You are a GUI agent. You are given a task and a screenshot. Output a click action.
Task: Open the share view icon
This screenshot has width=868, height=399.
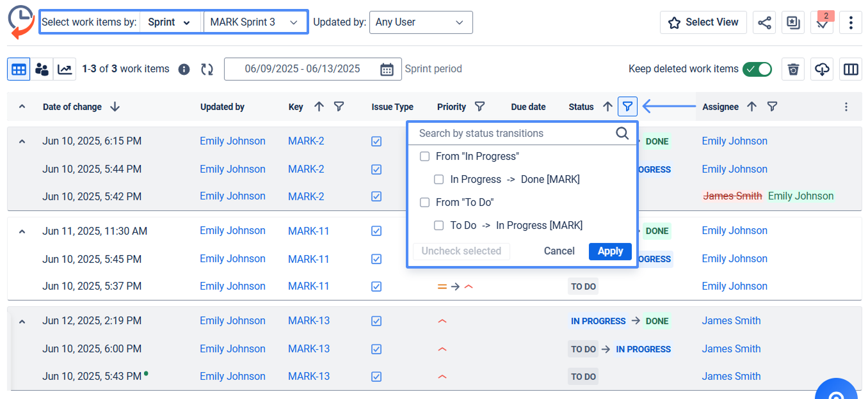[x=764, y=22]
